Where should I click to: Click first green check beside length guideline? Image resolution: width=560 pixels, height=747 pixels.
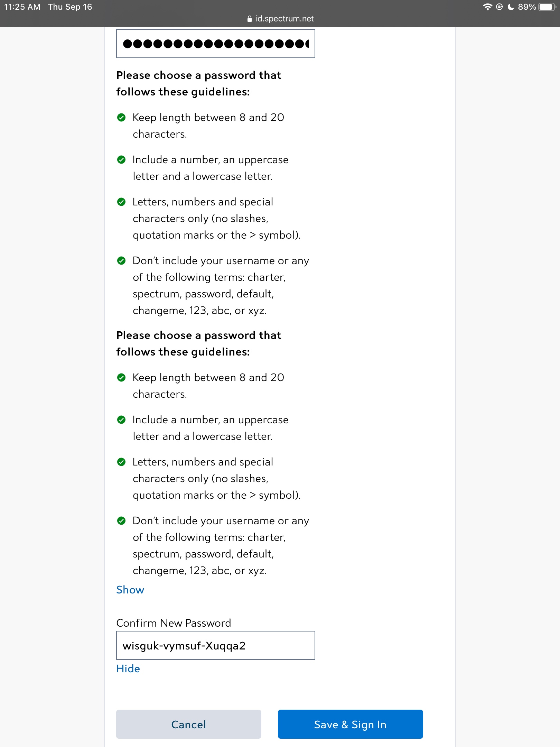click(x=121, y=118)
